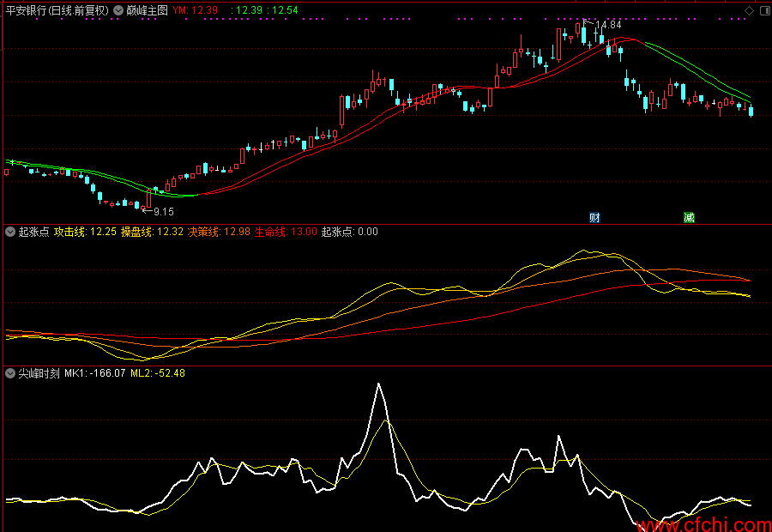Click the diamond marker icon at top right
The width and height of the screenshot is (772, 532).
(x=749, y=10)
